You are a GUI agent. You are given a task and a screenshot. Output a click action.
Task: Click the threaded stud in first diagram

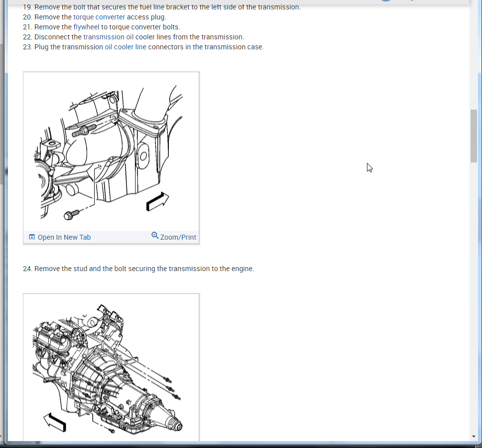pyautogui.click(x=84, y=131)
